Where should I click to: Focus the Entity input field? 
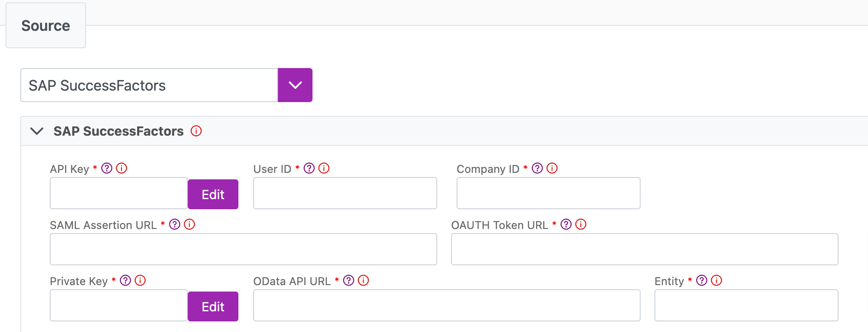click(x=746, y=305)
